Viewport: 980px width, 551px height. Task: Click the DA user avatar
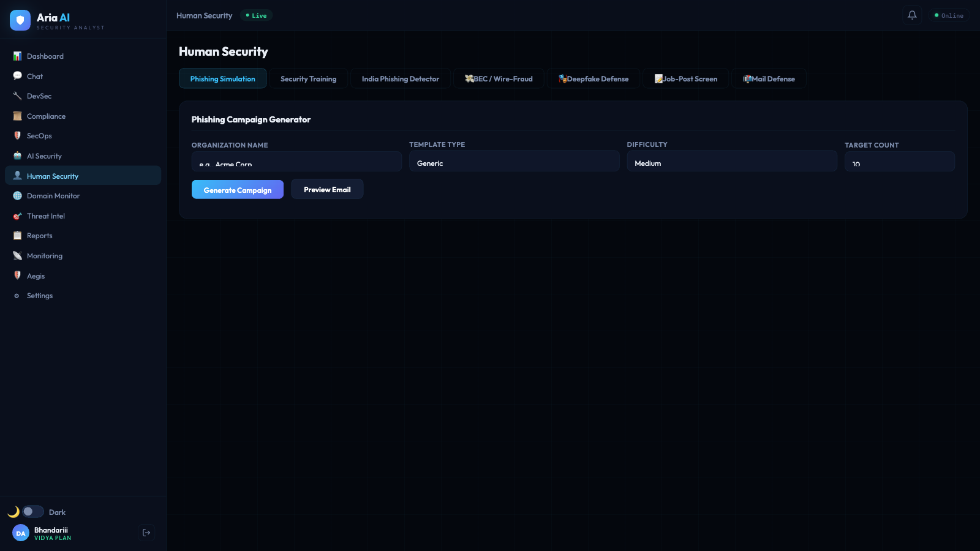coord(21,533)
